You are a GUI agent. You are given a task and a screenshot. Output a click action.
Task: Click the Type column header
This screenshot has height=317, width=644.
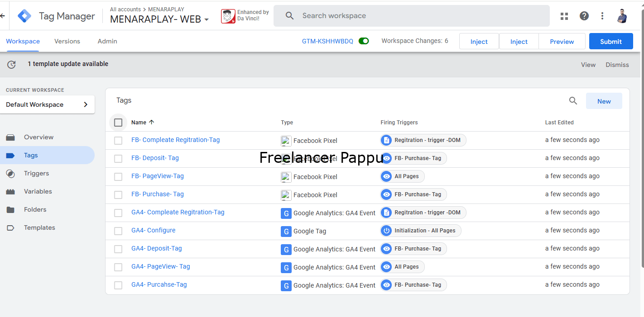coord(287,123)
